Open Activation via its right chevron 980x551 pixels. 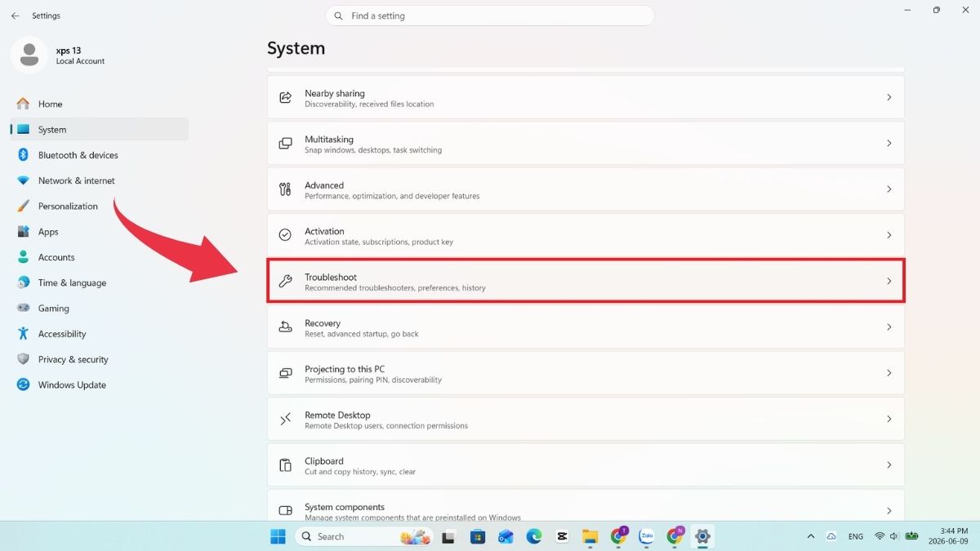[889, 235]
